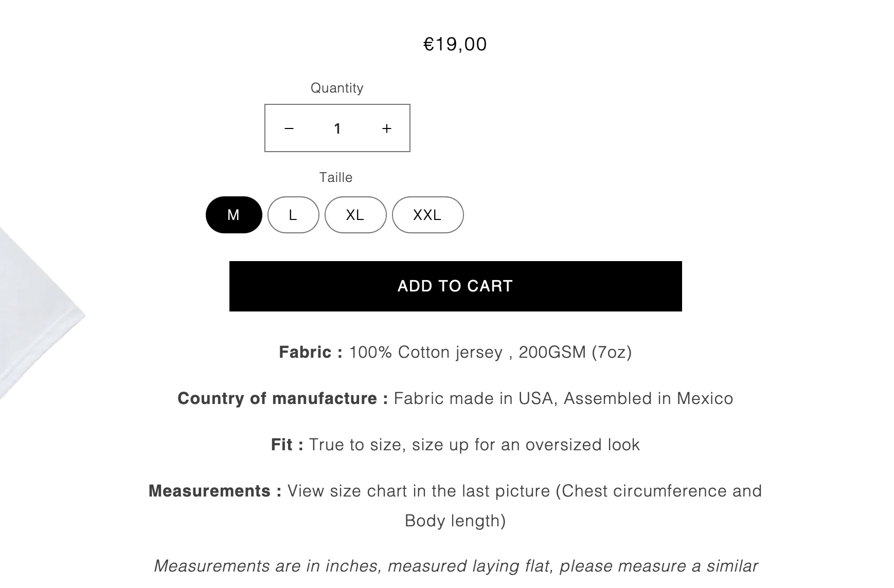Pick the XL size pill
Image resolution: width=894 pixels, height=588 pixels.
pyautogui.click(x=355, y=215)
